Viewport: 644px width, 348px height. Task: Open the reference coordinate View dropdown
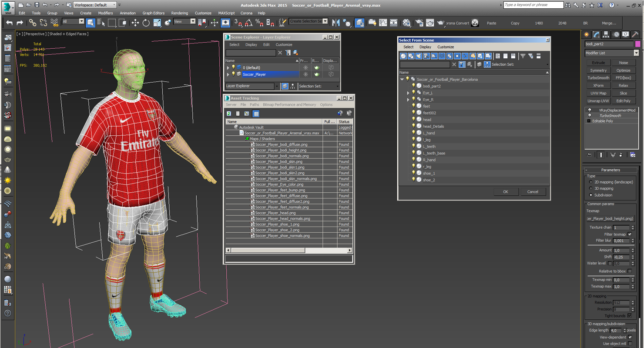pyautogui.click(x=184, y=21)
